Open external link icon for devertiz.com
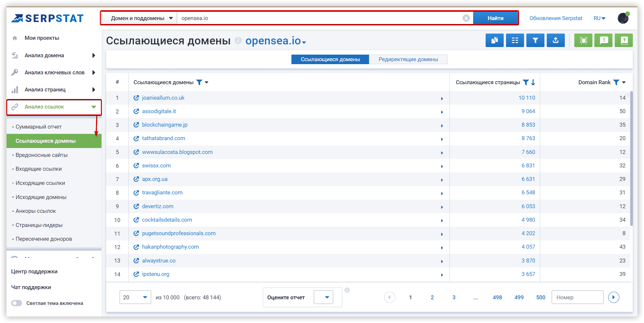 (136, 206)
